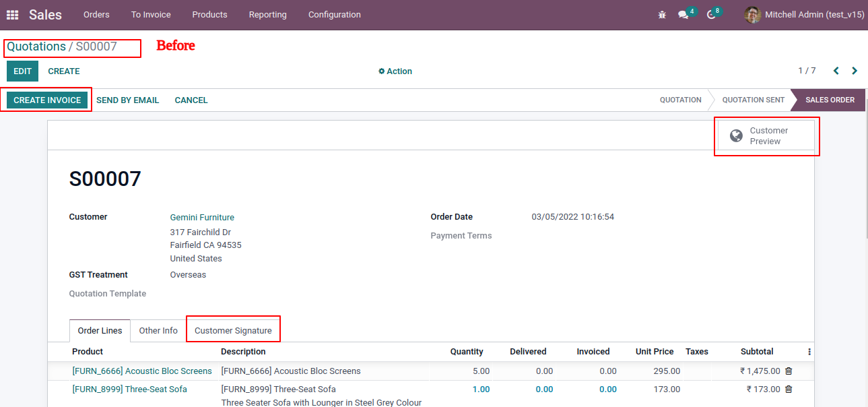
Task: Open the apps grid menu icon
Action: (12, 15)
